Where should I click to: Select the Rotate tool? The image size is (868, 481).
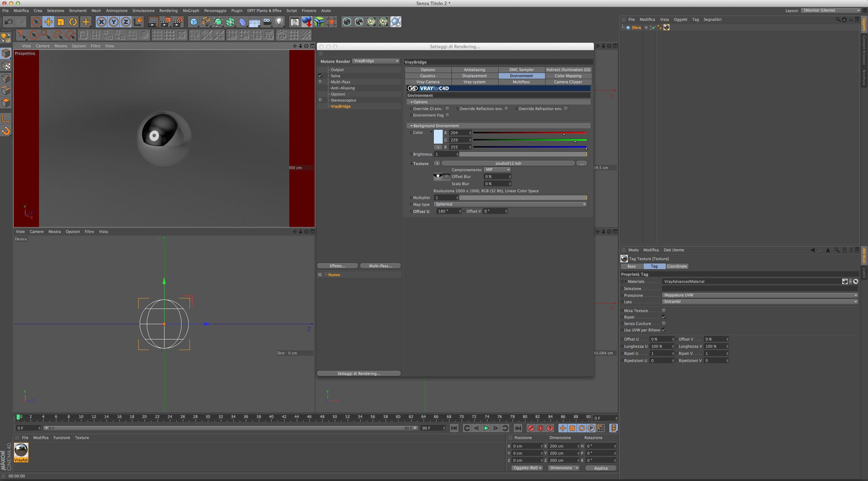coord(73,22)
